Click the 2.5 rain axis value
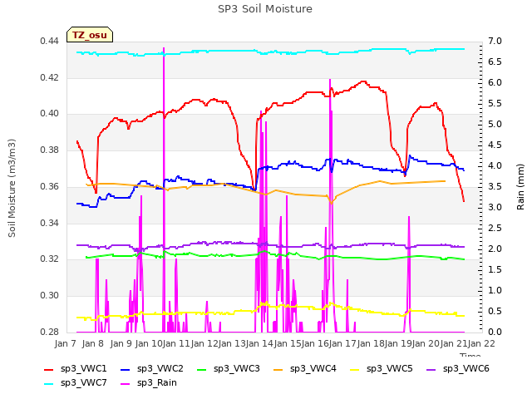The height and width of the screenshot is (399, 532). (495, 228)
